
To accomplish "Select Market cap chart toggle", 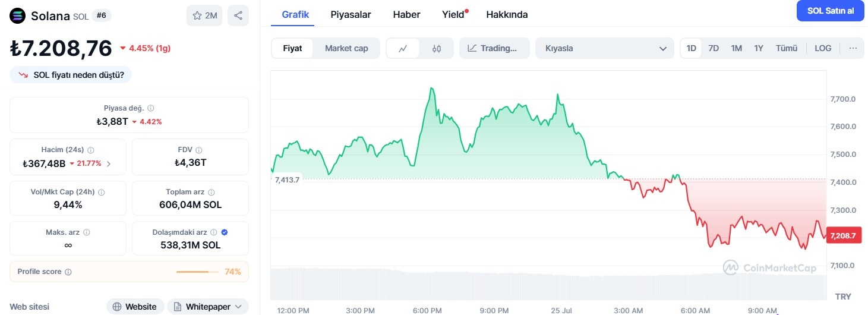I will point(346,48).
